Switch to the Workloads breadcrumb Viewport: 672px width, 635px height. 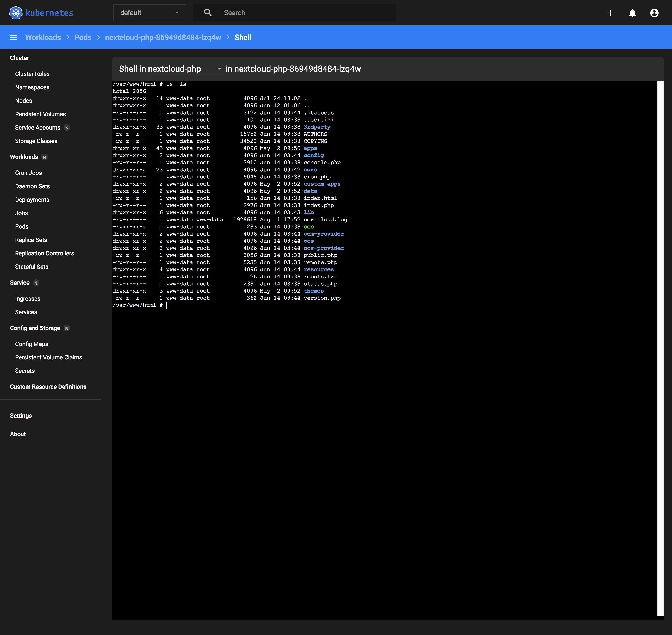coord(43,37)
